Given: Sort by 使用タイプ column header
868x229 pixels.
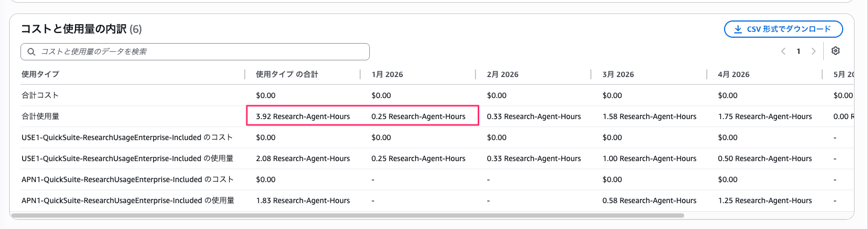Looking at the screenshot, I should pyautogui.click(x=40, y=74).
